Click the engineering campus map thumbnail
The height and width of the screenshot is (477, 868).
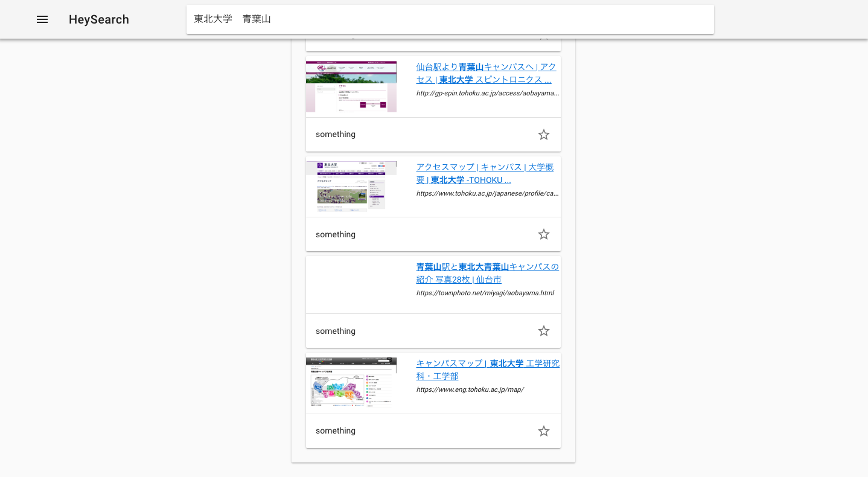click(x=351, y=382)
